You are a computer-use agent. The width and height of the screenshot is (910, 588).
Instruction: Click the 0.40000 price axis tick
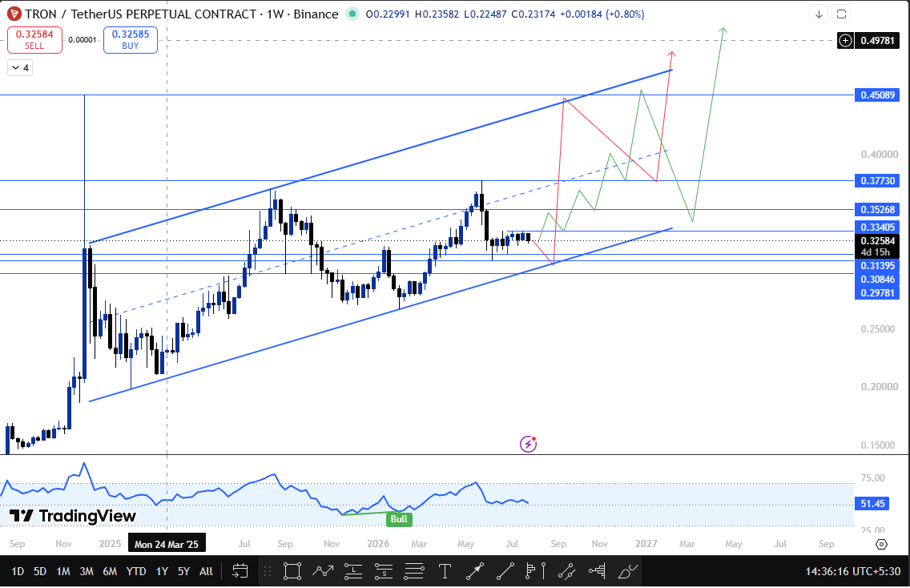click(879, 155)
